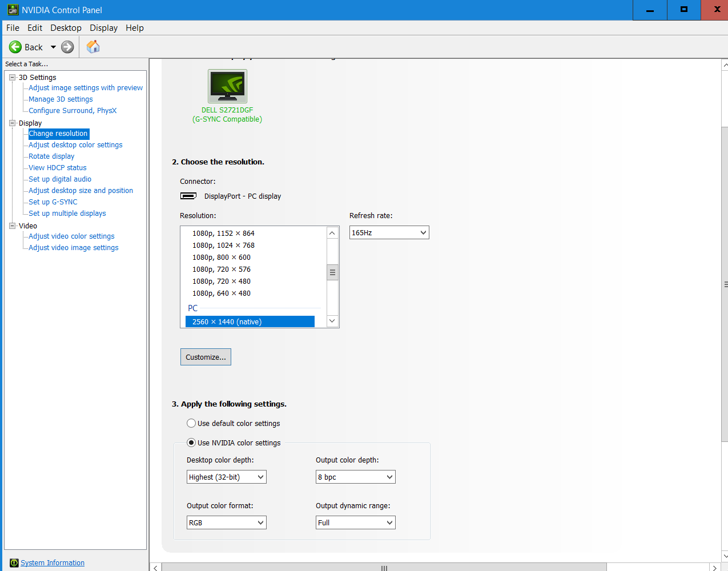This screenshot has width=728, height=571.
Task: Open Rotate display task
Action: 51,156
